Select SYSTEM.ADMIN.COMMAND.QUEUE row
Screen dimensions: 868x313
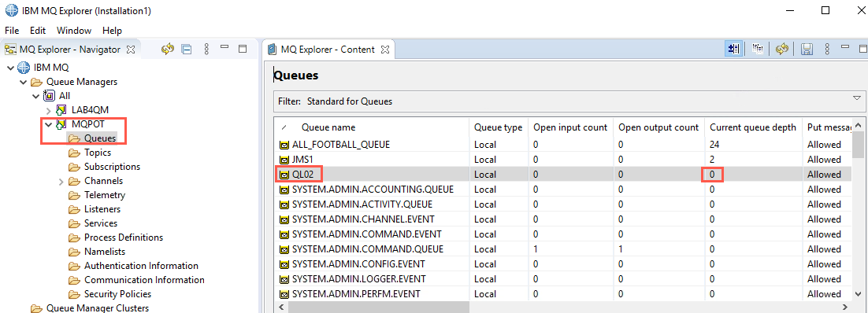click(x=562, y=249)
